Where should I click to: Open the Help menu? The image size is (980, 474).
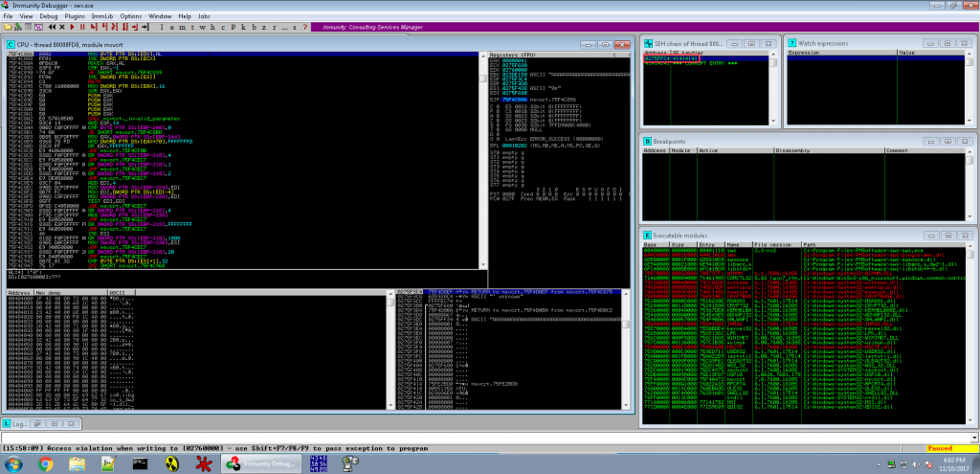click(x=185, y=15)
